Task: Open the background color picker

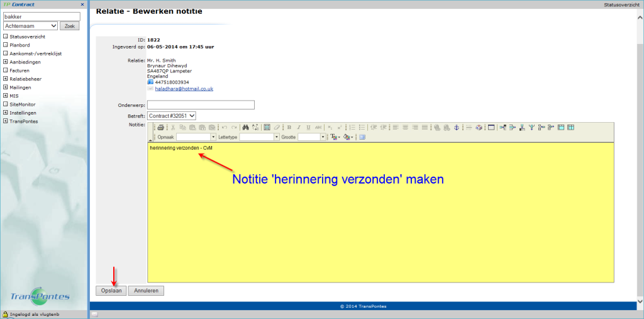Action: click(348, 137)
